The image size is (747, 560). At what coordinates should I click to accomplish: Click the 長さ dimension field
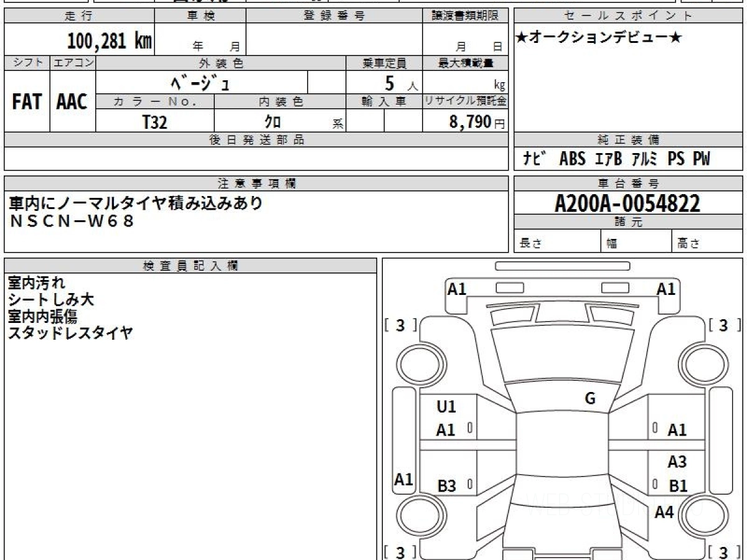coord(557,241)
